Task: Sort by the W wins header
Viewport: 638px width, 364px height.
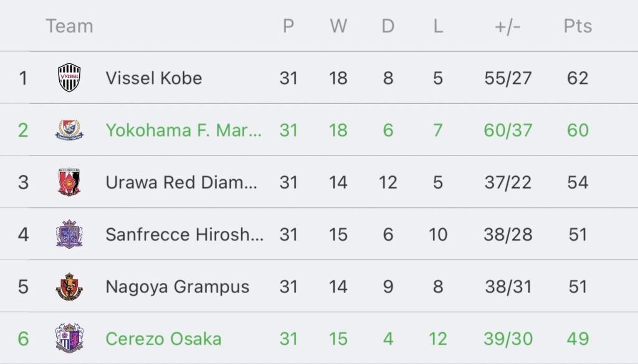Action: point(338,26)
